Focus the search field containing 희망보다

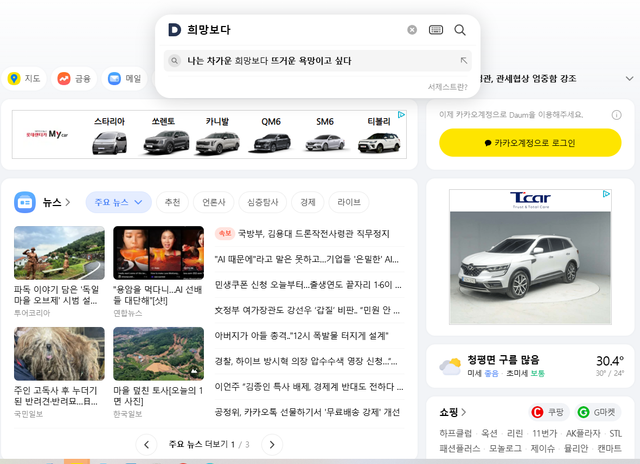[294, 30]
